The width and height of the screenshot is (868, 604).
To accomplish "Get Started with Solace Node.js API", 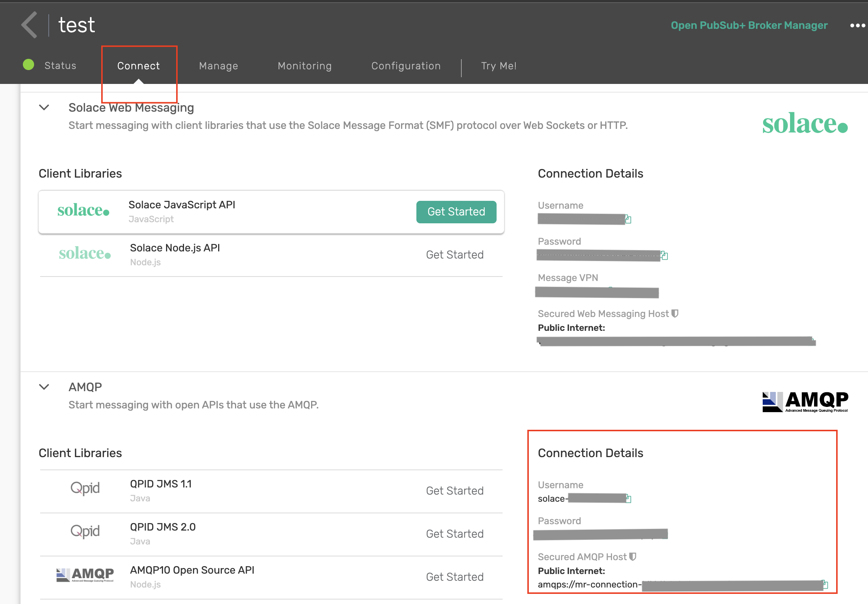I will click(x=455, y=255).
